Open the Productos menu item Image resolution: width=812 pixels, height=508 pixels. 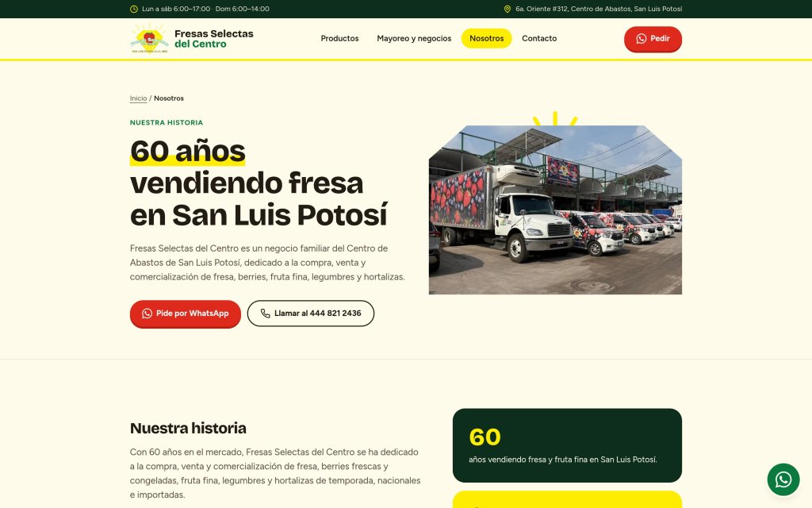[x=339, y=38]
